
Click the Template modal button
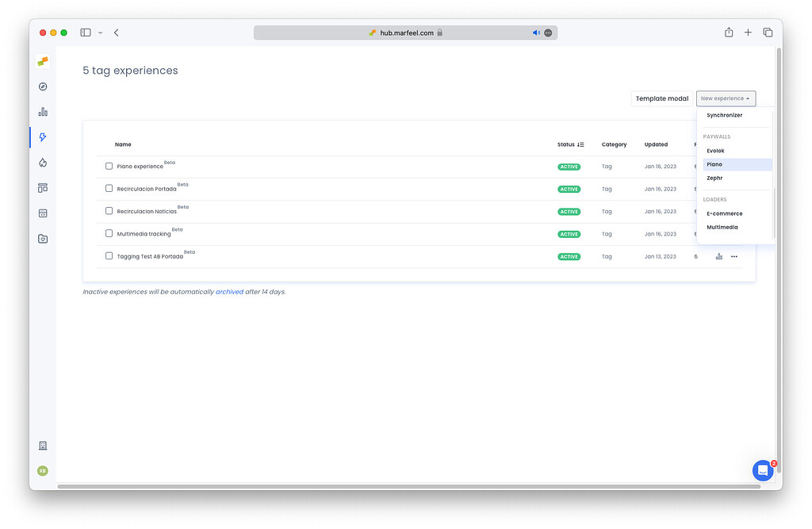tap(661, 98)
